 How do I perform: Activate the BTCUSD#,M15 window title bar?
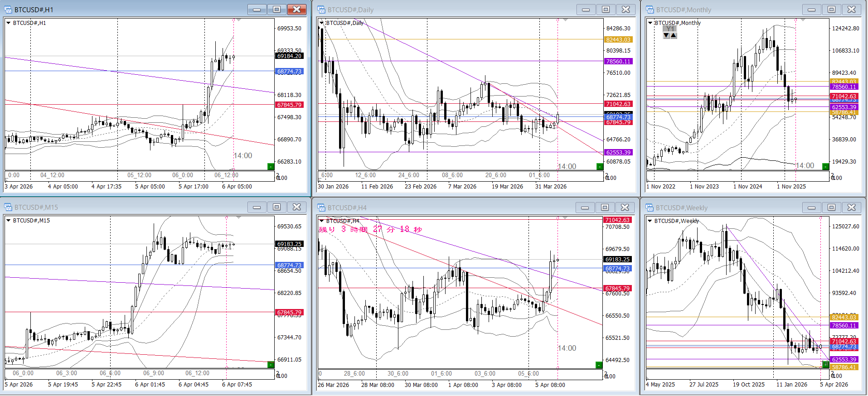coord(136,207)
